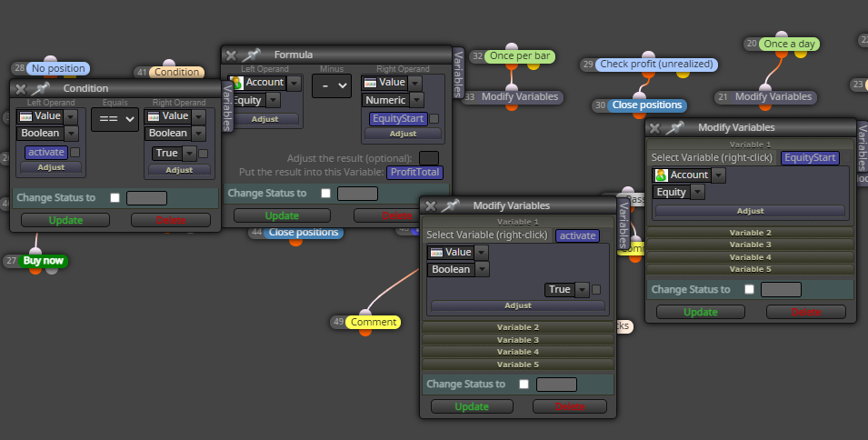Select the No position block 28

click(58, 68)
